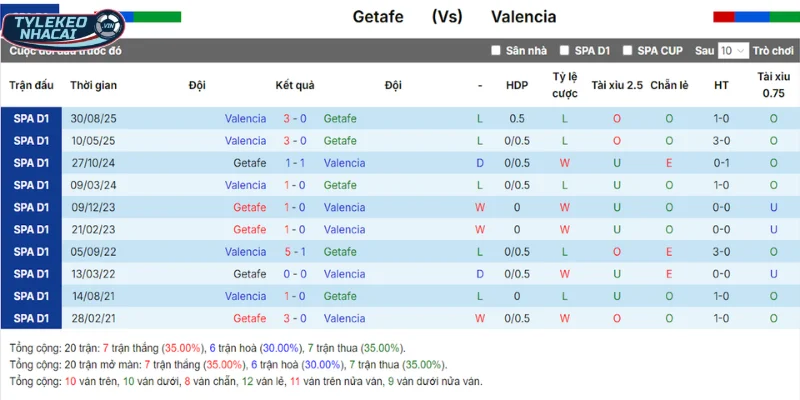Screen dimensions: 800x400
Task: Open the match count dropdown showing 10
Action: (733, 50)
